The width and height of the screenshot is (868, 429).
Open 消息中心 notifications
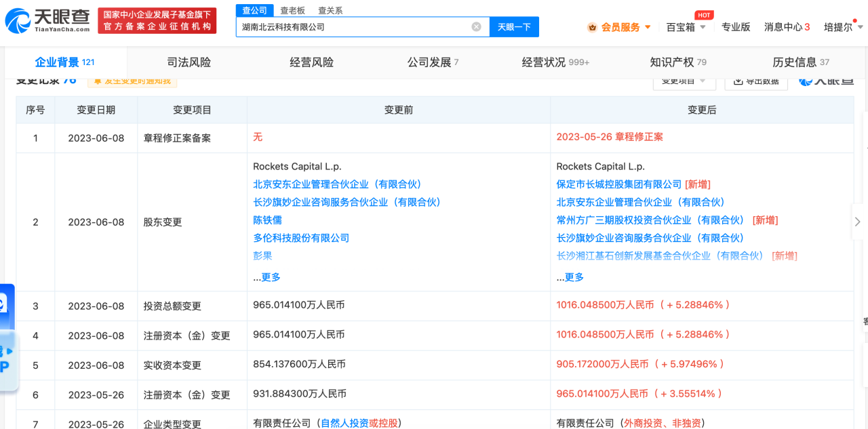tap(787, 27)
